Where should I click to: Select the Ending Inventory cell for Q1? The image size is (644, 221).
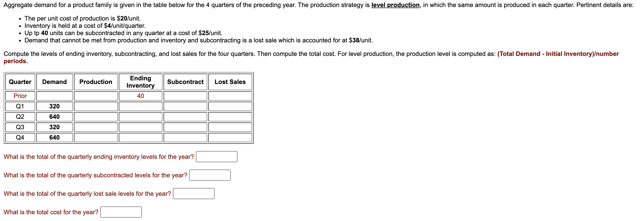(x=141, y=106)
